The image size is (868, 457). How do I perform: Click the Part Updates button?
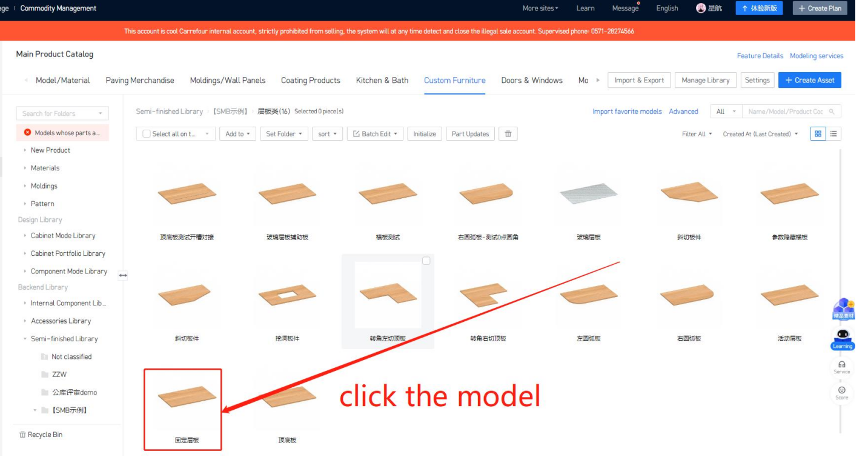tap(471, 134)
